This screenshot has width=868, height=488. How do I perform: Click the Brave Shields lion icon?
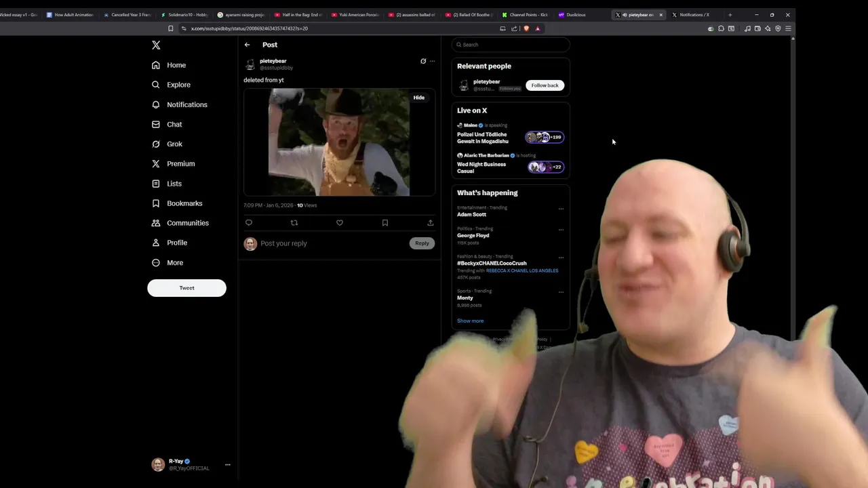[527, 28]
